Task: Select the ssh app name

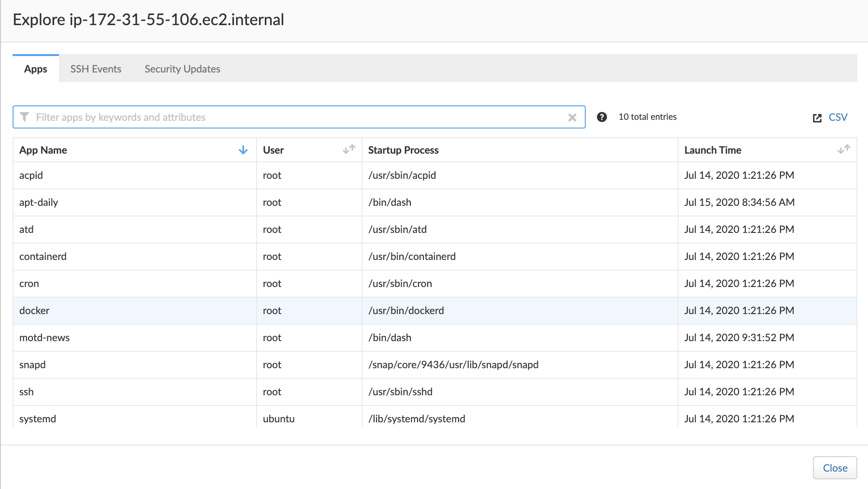Action: point(27,392)
